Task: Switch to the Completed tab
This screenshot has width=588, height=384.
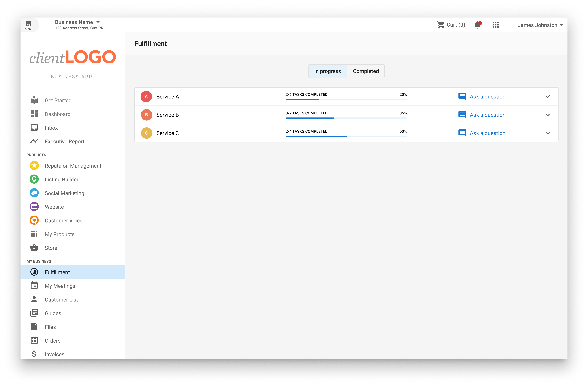Action: point(366,71)
